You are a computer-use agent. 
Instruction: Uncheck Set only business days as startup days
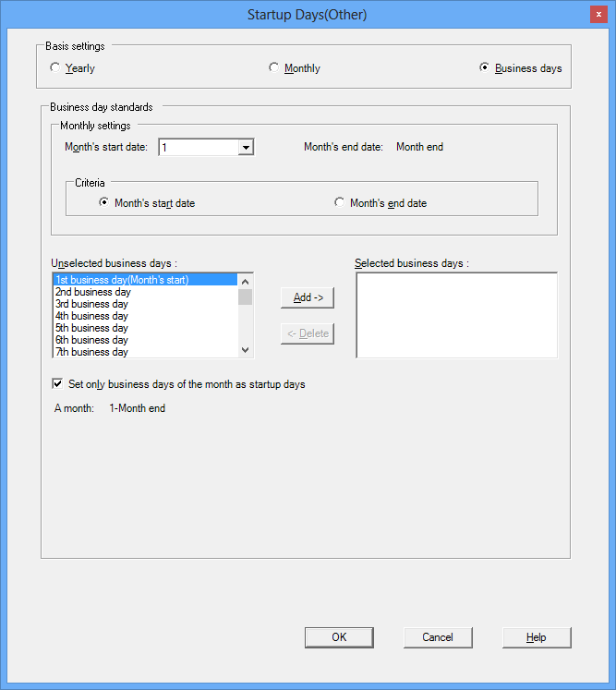(x=59, y=384)
